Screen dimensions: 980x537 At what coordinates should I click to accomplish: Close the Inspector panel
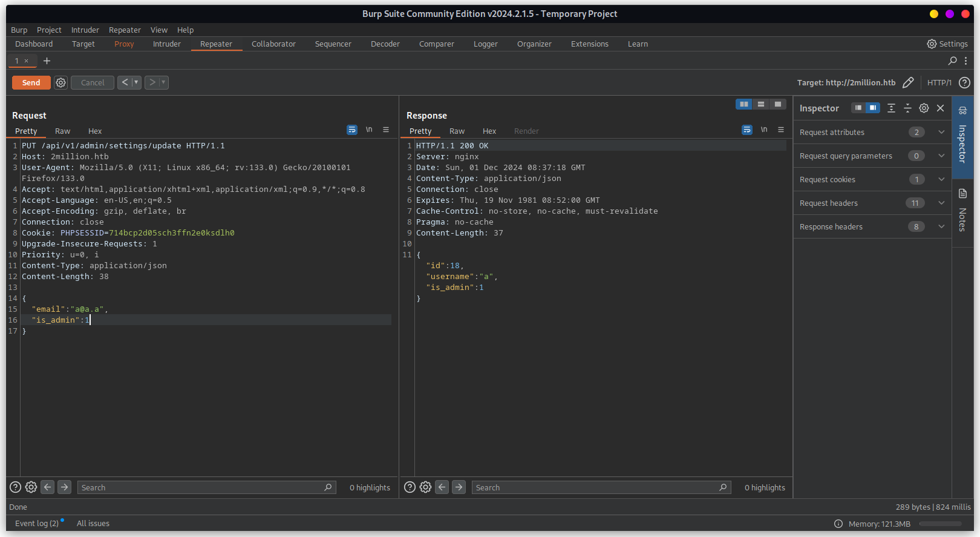pos(940,108)
